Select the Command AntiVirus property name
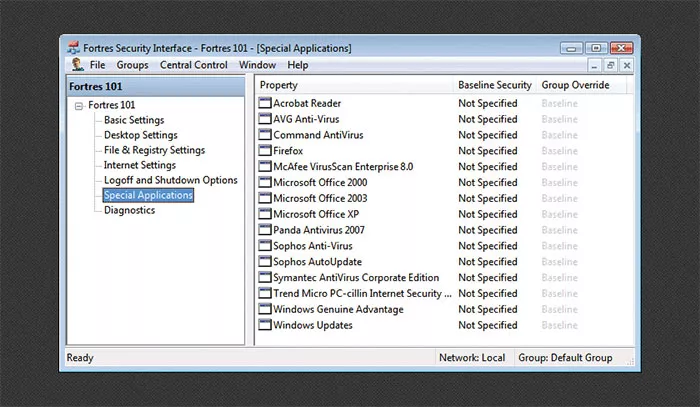 318,135
